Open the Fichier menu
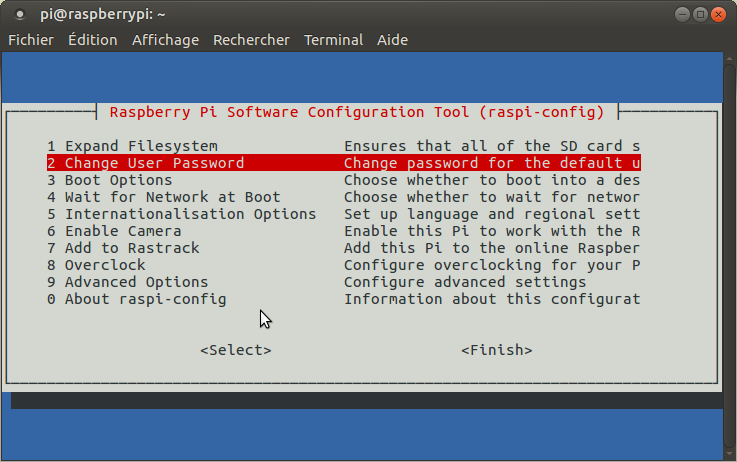The width and height of the screenshot is (737, 462). 30,40
